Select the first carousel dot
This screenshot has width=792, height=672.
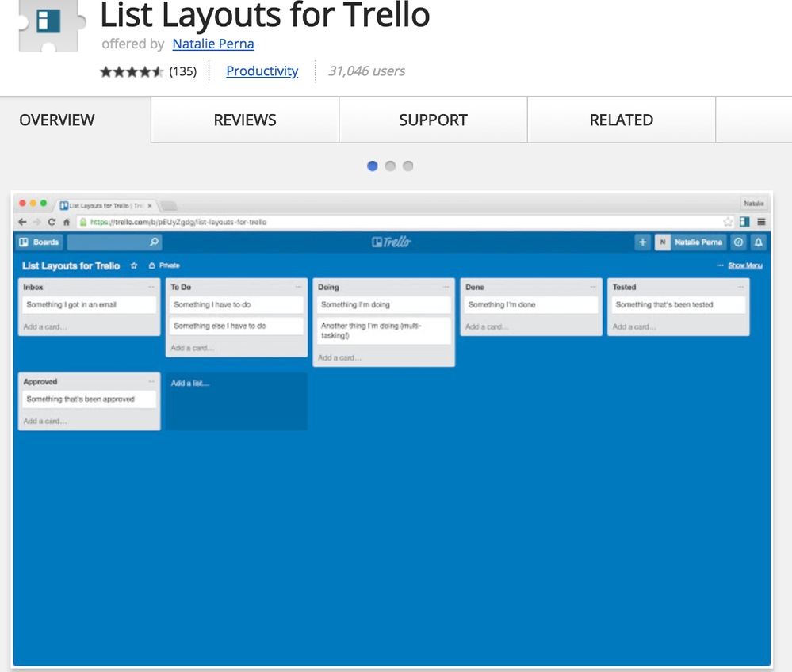(x=373, y=166)
